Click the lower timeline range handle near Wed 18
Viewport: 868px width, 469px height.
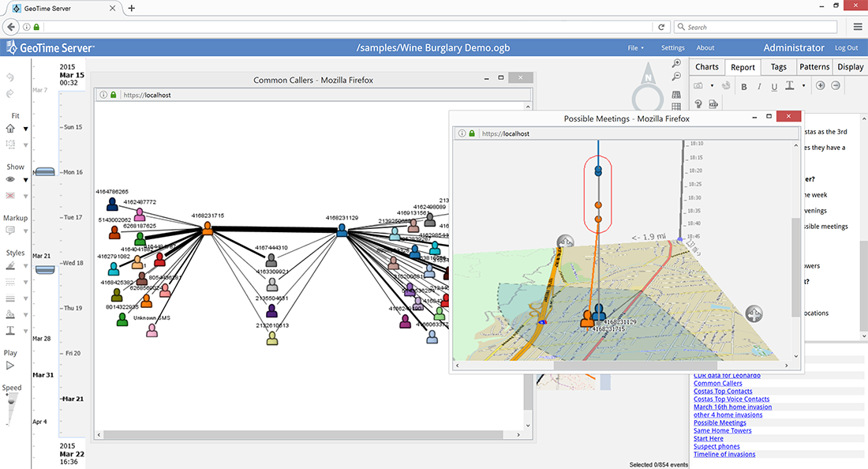[x=45, y=270]
